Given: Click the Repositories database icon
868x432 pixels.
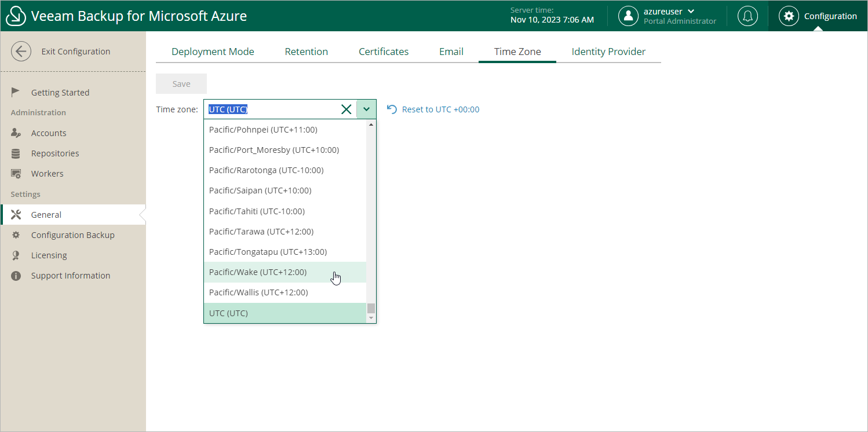Looking at the screenshot, I should pos(16,153).
